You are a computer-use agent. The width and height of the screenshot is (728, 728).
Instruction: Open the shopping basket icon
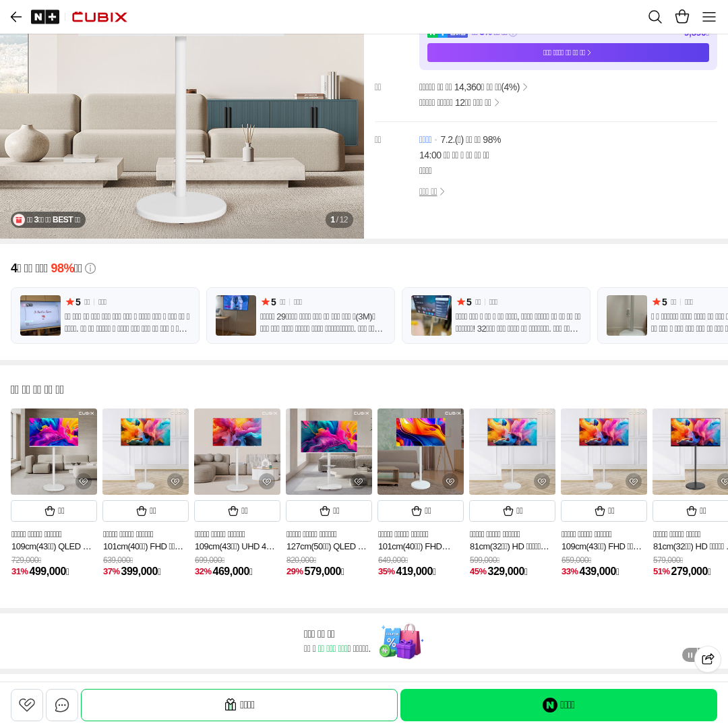point(681,17)
